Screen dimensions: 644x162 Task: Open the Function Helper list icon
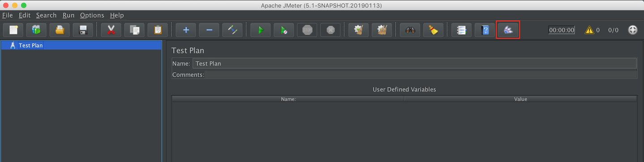462,30
